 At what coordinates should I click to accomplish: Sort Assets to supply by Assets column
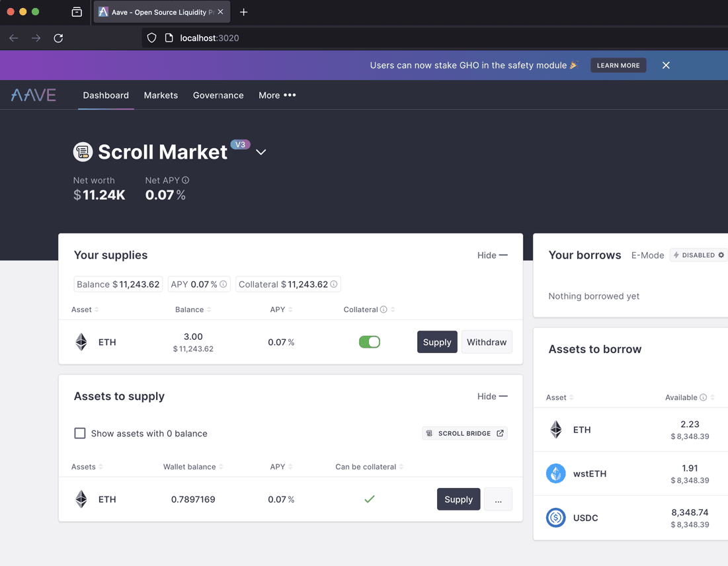click(87, 467)
